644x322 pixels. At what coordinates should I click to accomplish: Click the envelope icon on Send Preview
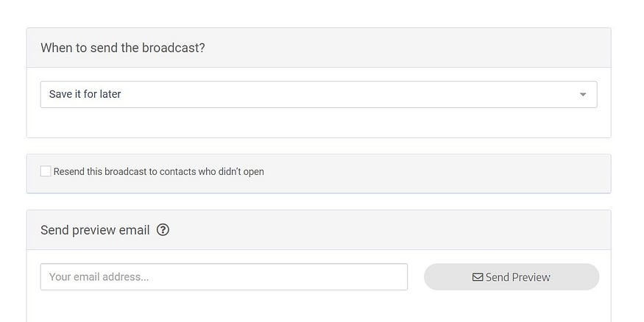(x=477, y=277)
